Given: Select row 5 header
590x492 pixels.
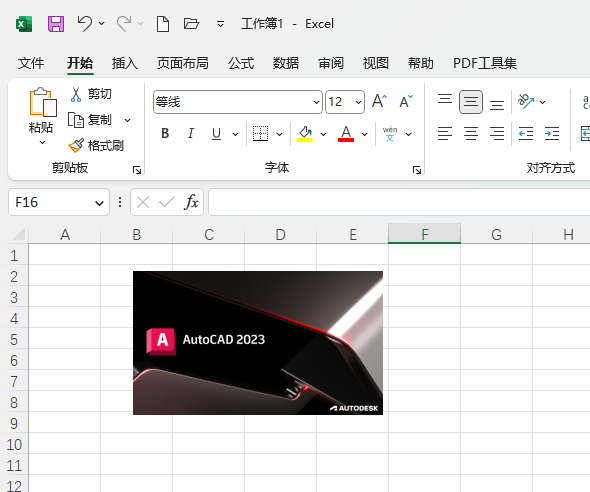Looking at the screenshot, I should (14, 340).
